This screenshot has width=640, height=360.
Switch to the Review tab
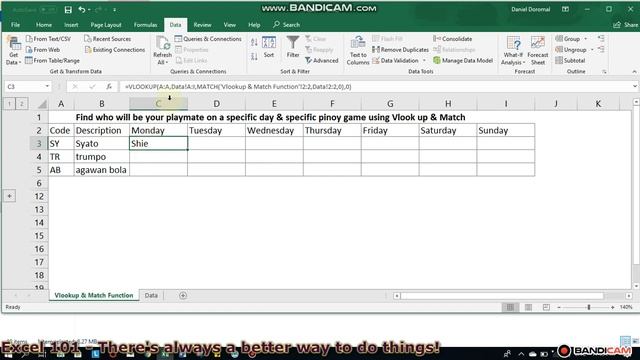click(x=202, y=25)
